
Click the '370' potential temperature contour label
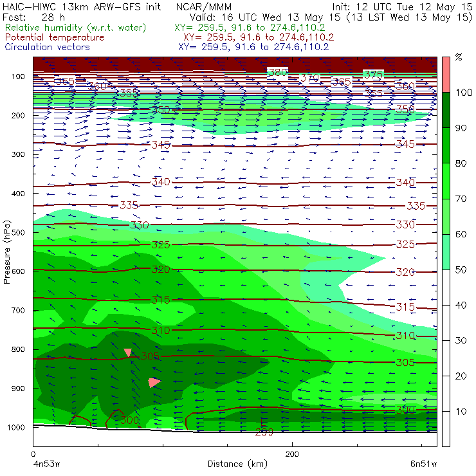[x=309, y=78]
